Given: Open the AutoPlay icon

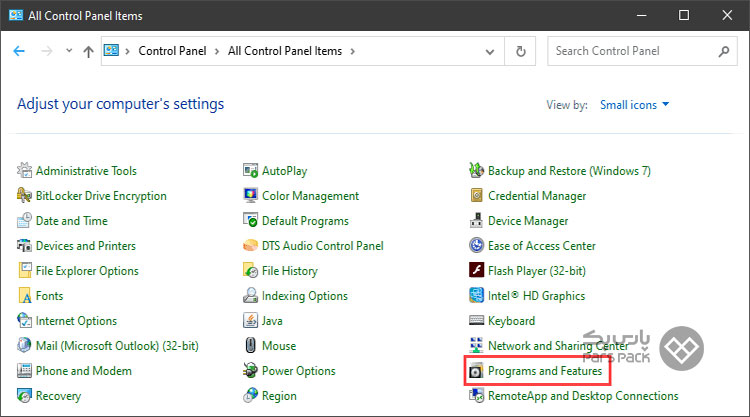Looking at the screenshot, I should (x=251, y=170).
